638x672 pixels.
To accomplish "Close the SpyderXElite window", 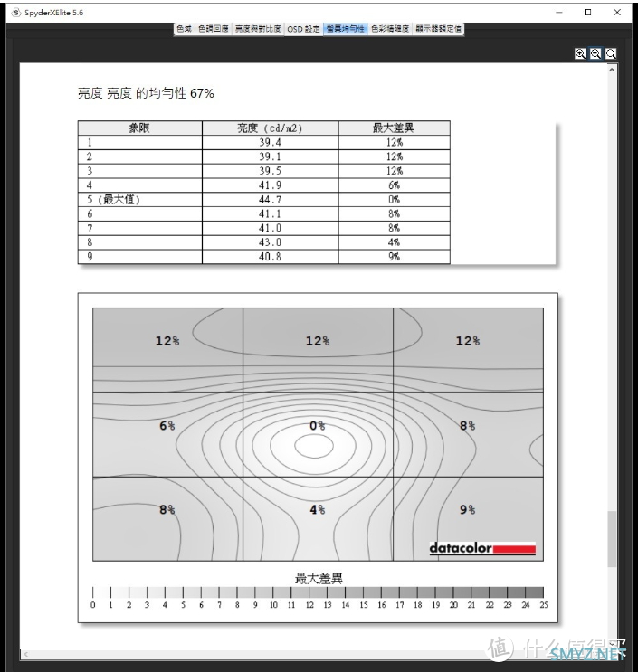I will [617, 13].
